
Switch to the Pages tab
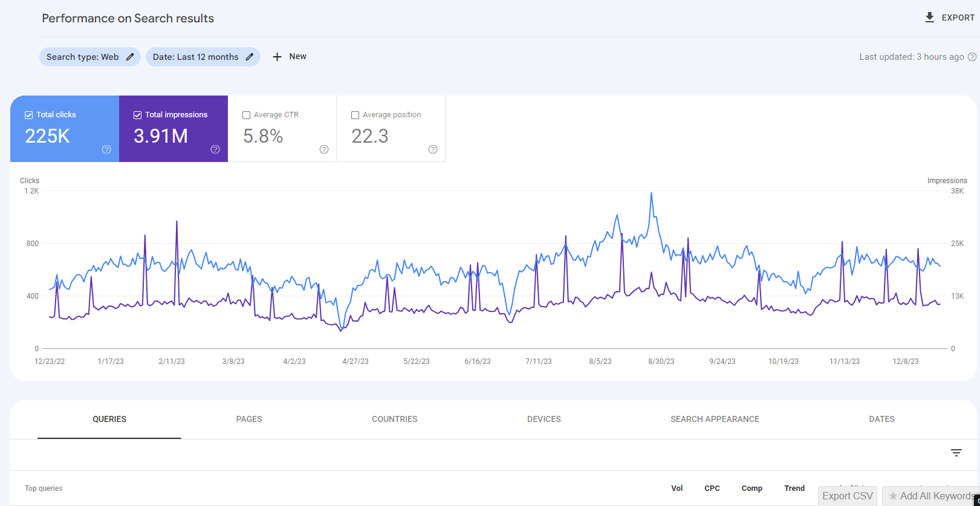[x=249, y=419]
